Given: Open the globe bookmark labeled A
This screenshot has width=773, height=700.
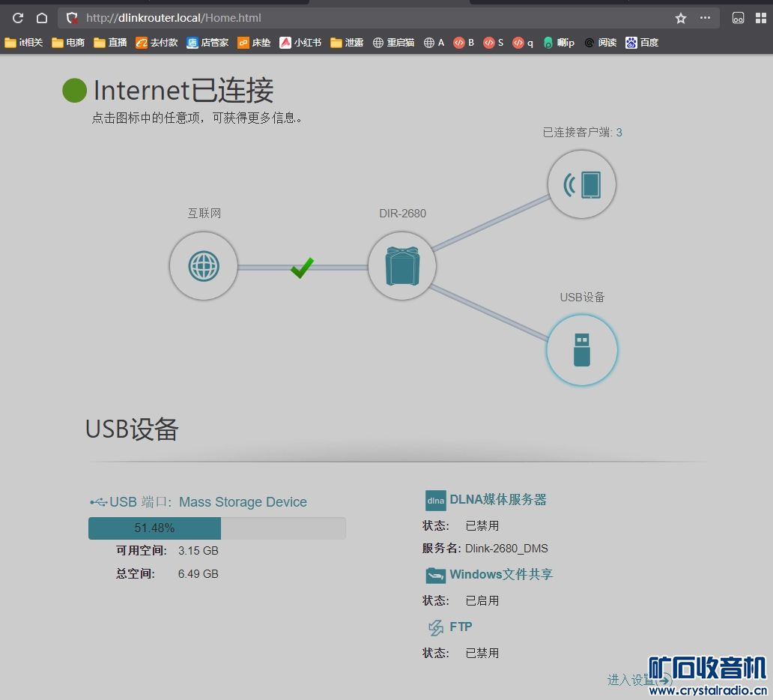Looking at the screenshot, I should tap(434, 43).
